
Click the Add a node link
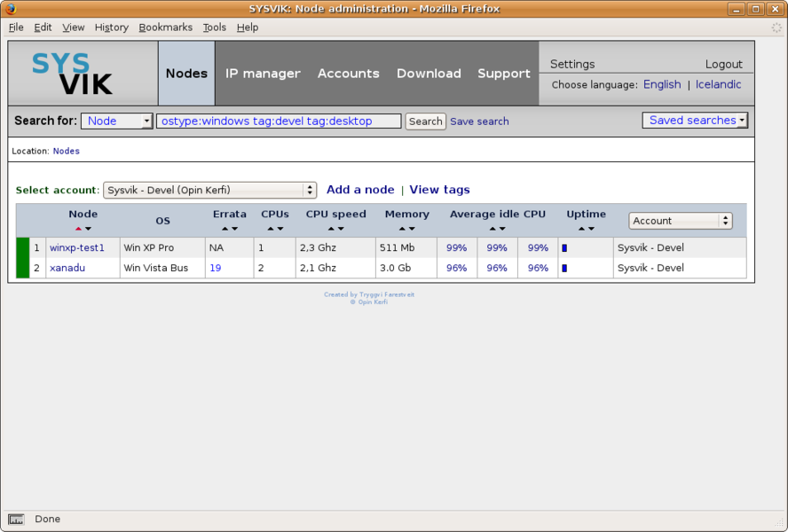[360, 190]
